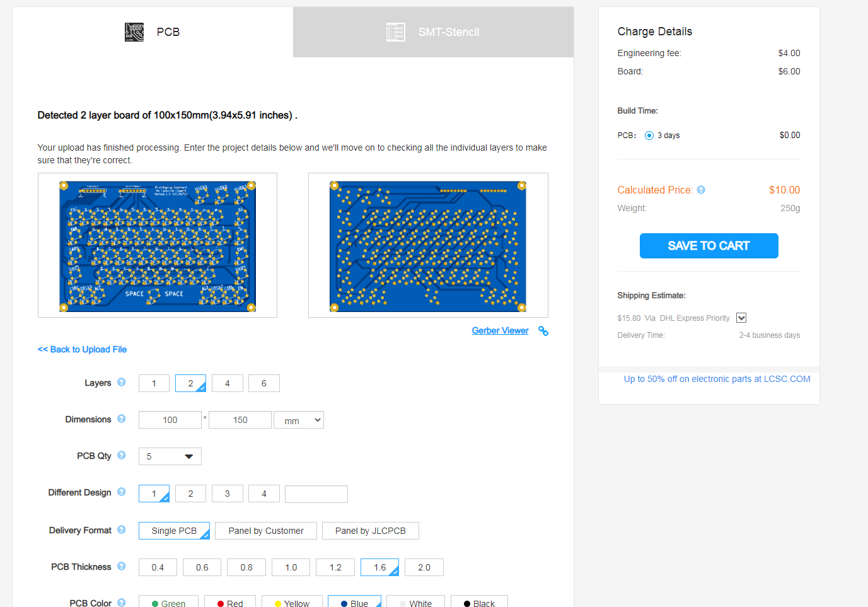The height and width of the screenshot is (607, 868).
Task: Select Red as the PCB color
Action: [x=230, y=602]
